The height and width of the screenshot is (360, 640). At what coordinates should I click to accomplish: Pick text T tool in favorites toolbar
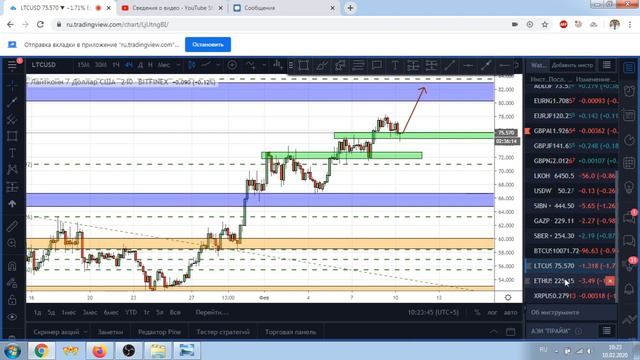395,65
